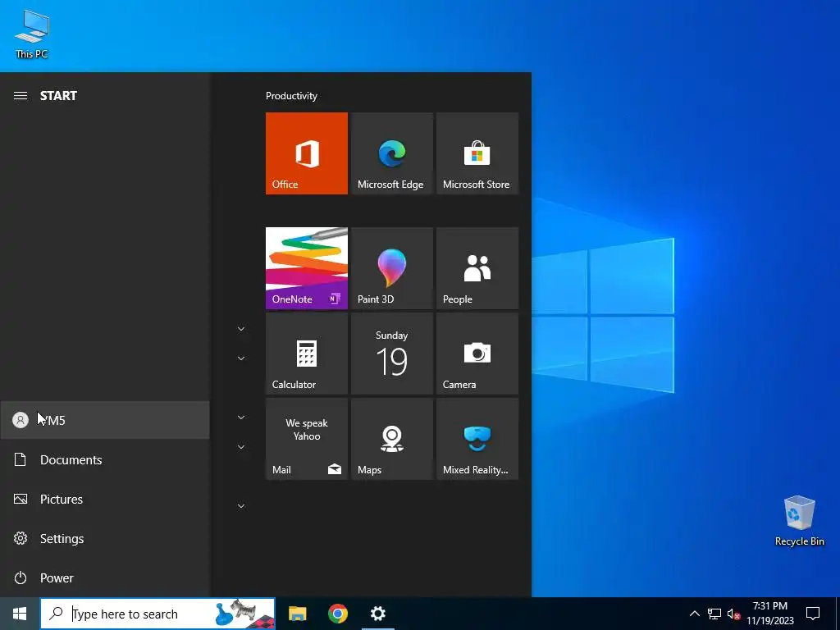Viewport: 840px width, 630px height.
Task: Click the bottom chevron in the app list
Action: (x=241, y=505)
